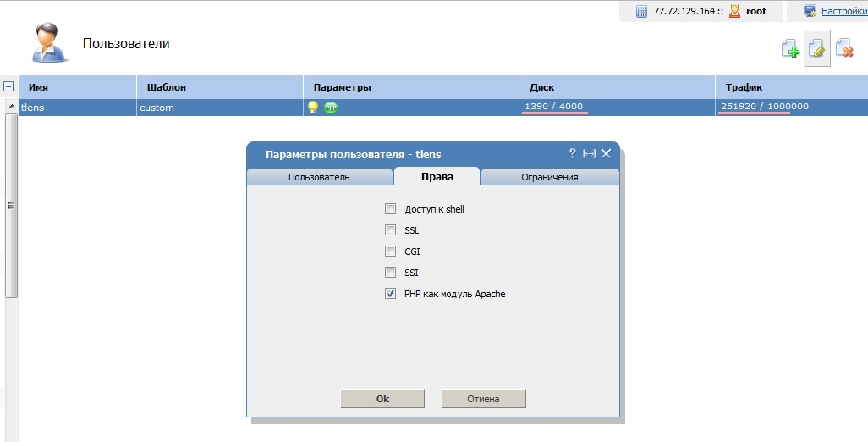Click the delete user red X icon
This screenshot has width=868, height=442.
coord(843,49)
